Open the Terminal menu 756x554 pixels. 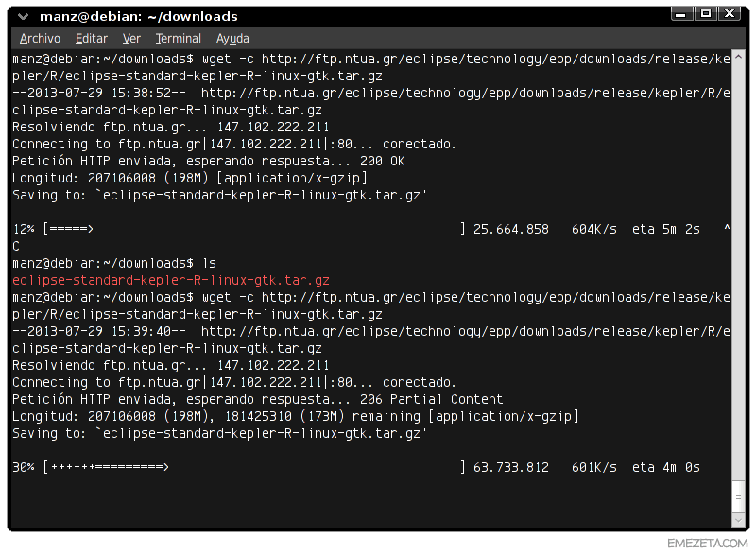178,39
